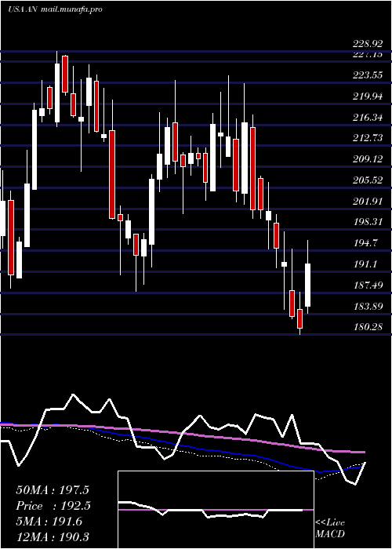Image resolution: width=392 pixels, height=549 pixels.
Task: Click the 194.7 price label
Action: click(365, 243)
